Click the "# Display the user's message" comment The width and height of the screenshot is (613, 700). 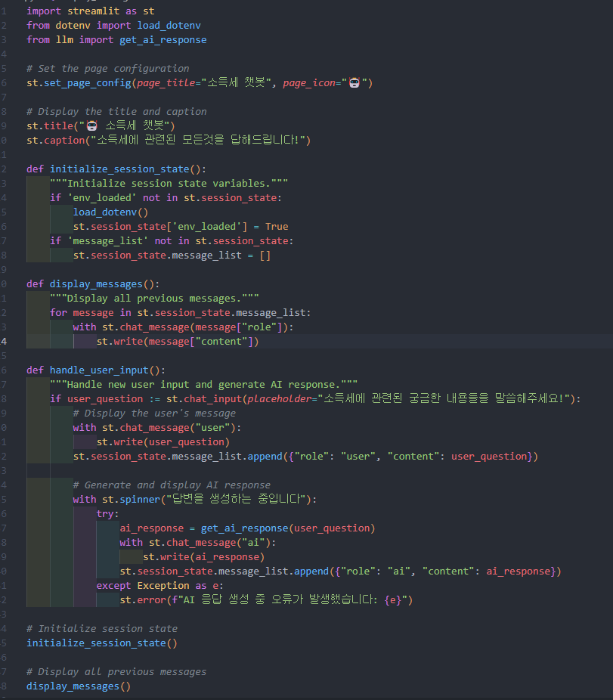(x=154, y=413)
